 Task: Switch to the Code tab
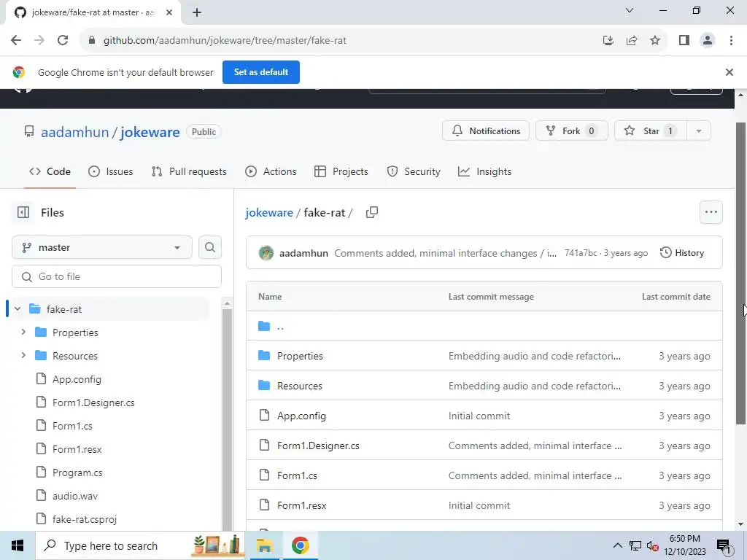[x=50, y=171]
